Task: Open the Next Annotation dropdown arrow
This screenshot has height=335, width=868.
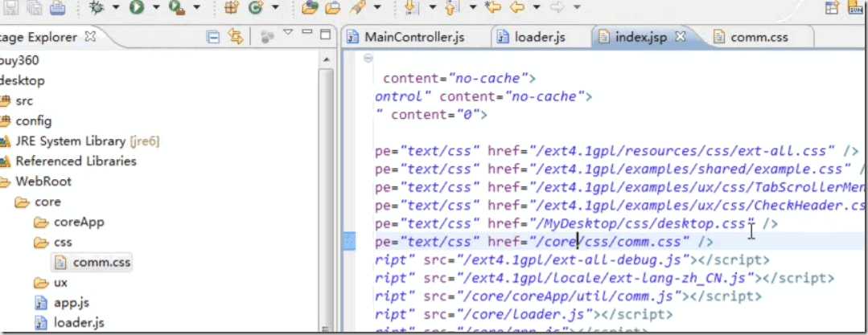Action: pos(432,8)
